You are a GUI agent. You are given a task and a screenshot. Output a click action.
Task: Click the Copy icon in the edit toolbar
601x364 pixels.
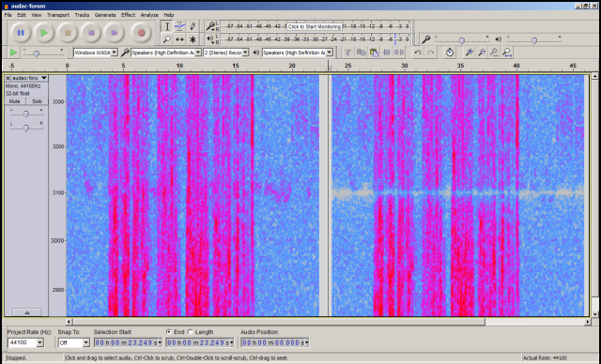361,53
